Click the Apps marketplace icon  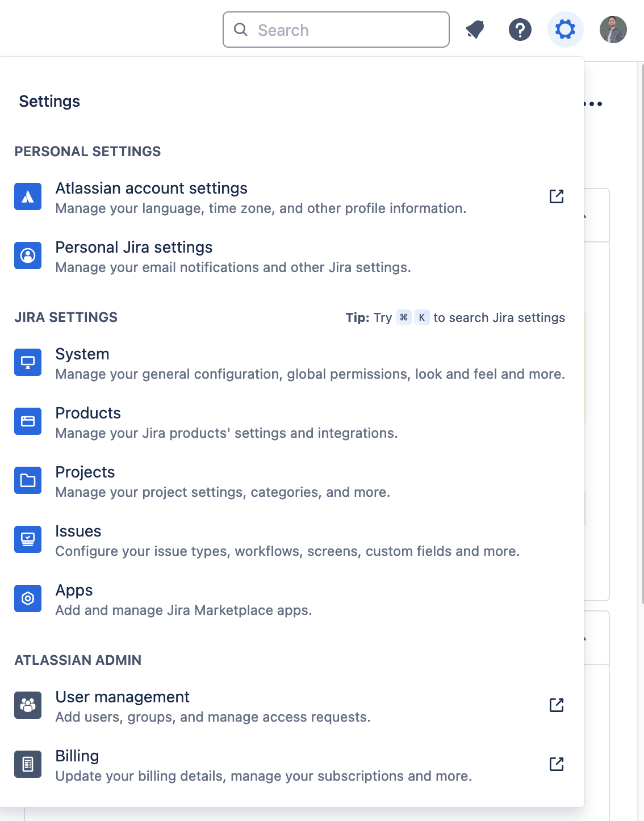point(27,598)
